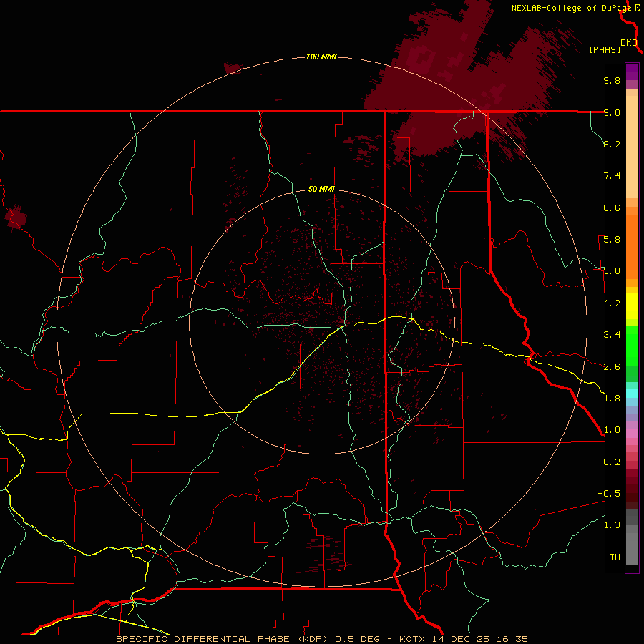Screen dimensions: 644x644
Task: Click the 1.8 scale value
Action: [612, 399]
